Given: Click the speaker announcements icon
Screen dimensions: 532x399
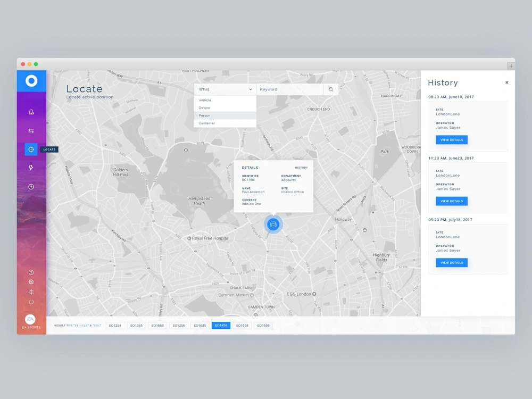Looking at the screenshot, I should click(31, 292).
